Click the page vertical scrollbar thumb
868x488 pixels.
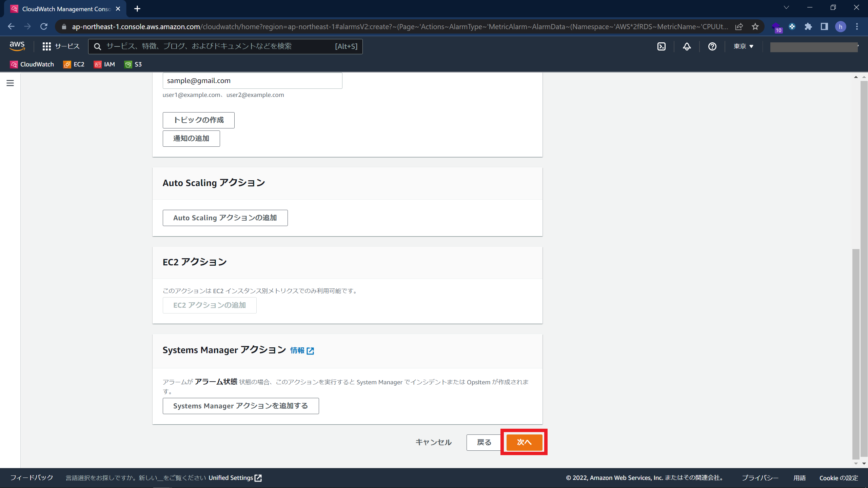856,354
